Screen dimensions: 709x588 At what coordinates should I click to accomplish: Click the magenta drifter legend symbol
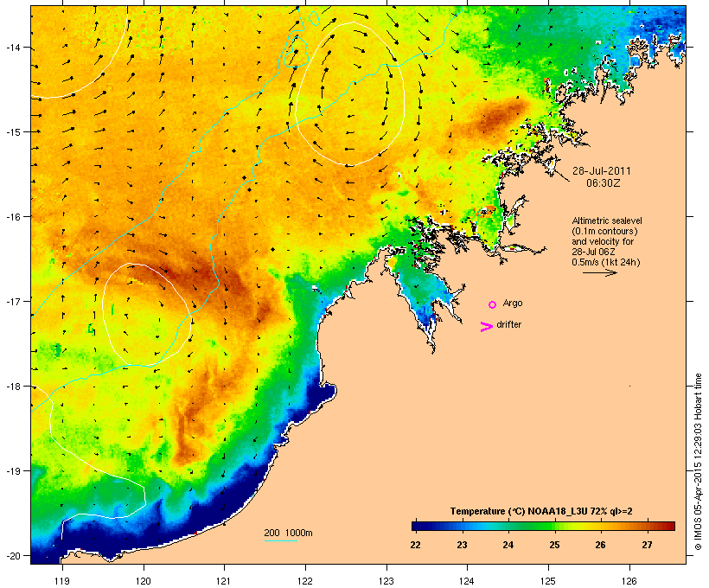point(486,327)
